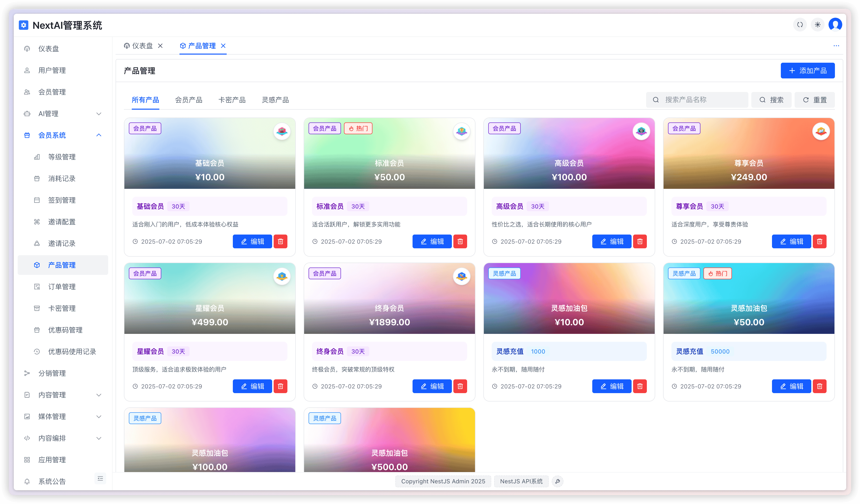Open 消耗记录 submenu item
This screenshot has width=860, height=504.
[x=63, y=178]
